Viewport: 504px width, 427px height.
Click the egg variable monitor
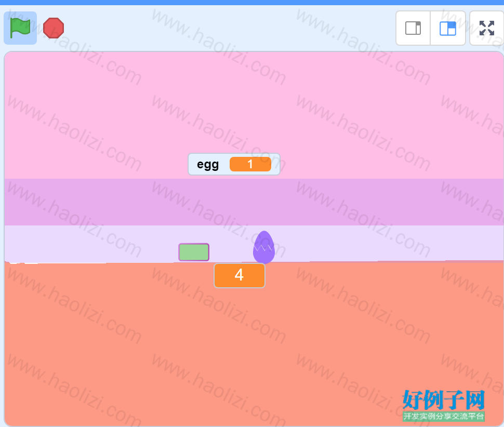pos(234,164)
